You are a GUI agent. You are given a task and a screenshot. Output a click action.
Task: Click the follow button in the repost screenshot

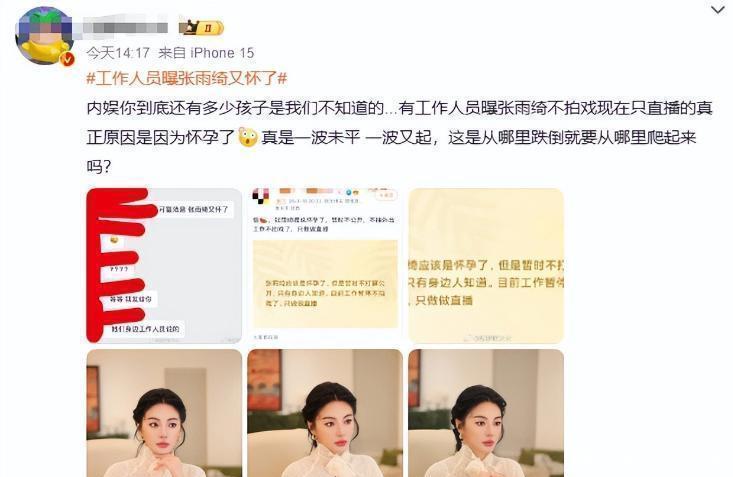[387, 195]
